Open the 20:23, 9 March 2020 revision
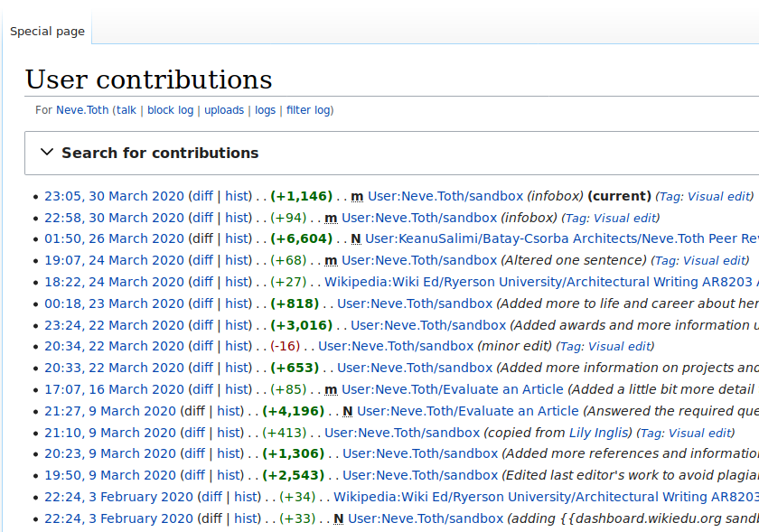 point(110,453)
